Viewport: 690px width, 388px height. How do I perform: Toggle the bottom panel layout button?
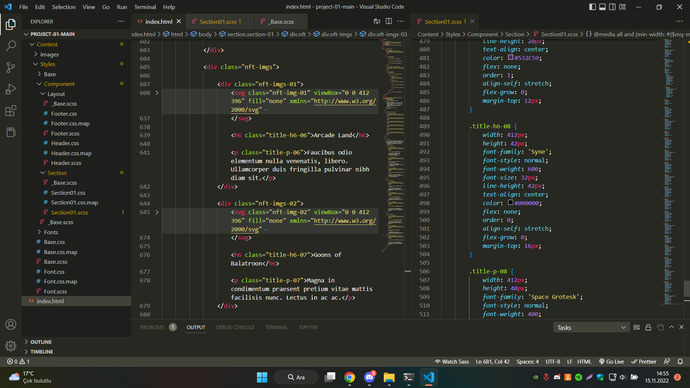[x=602, y=7]
